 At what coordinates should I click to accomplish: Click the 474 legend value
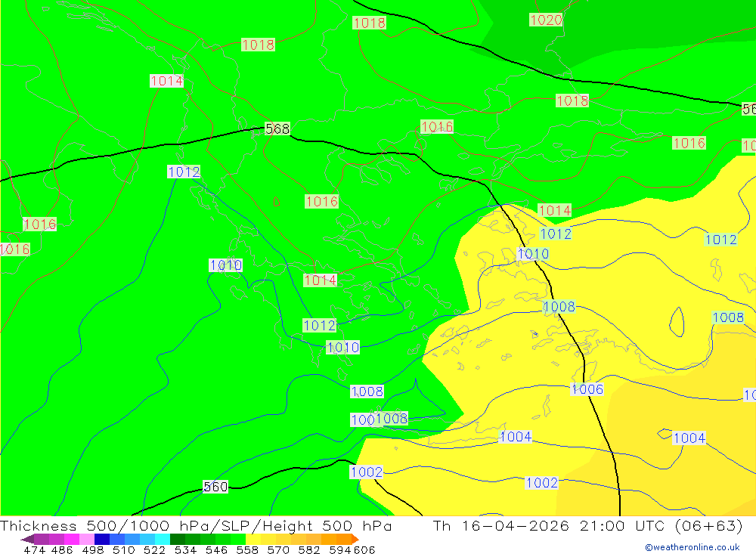point(34,549)
